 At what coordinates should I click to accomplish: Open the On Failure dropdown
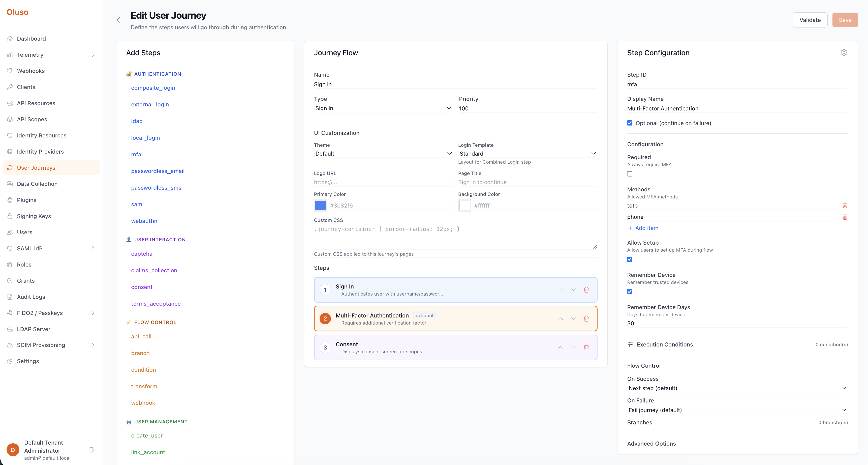pos(737,410)
